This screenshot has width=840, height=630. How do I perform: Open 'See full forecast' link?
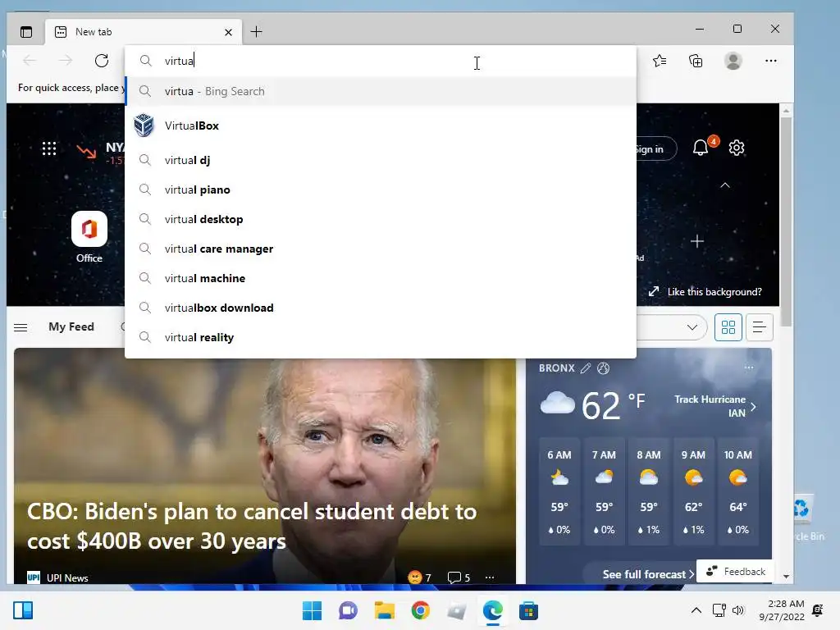pos(648,574)
